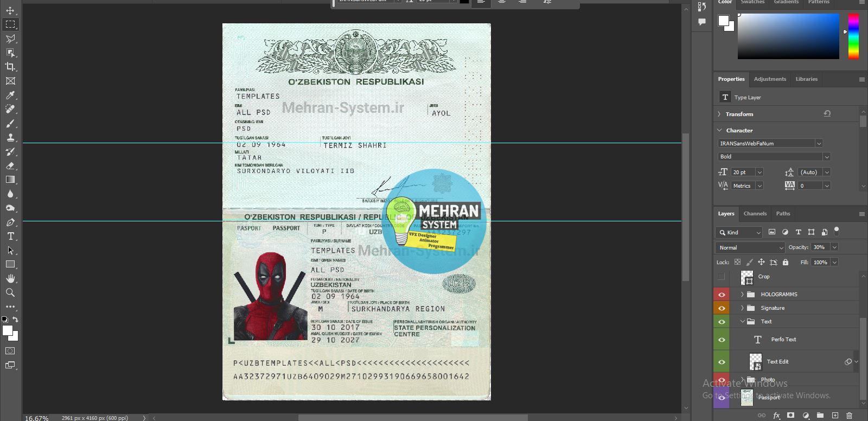Screen dimensions: 868x421
Task: Delete the selected layer
Action: pos(850,416)
